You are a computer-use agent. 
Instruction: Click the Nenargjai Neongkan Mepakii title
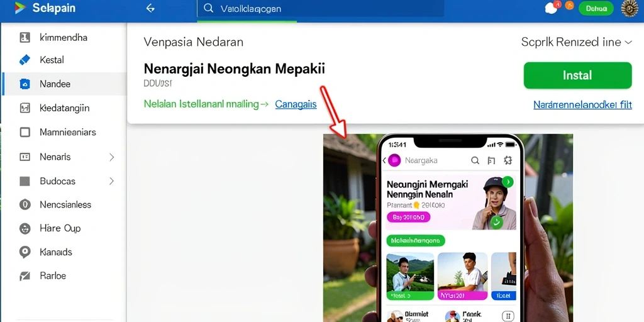pos(234,69)
